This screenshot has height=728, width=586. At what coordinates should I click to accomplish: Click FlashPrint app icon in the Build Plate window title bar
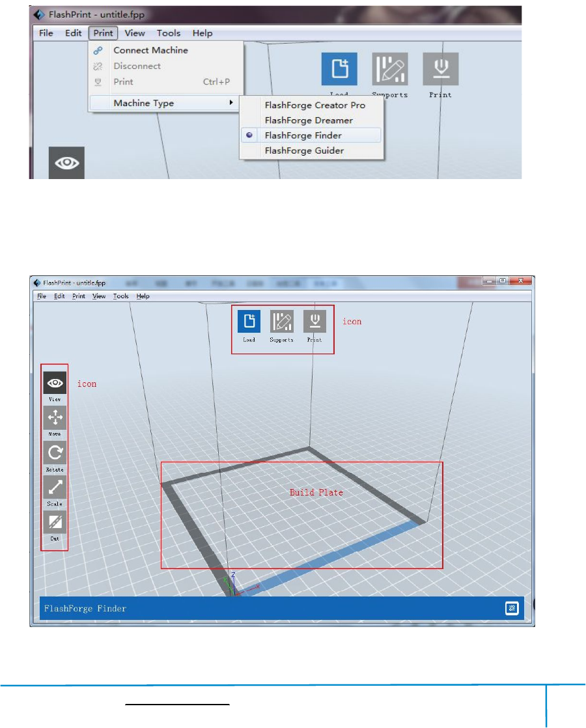[x=37, y=283]
